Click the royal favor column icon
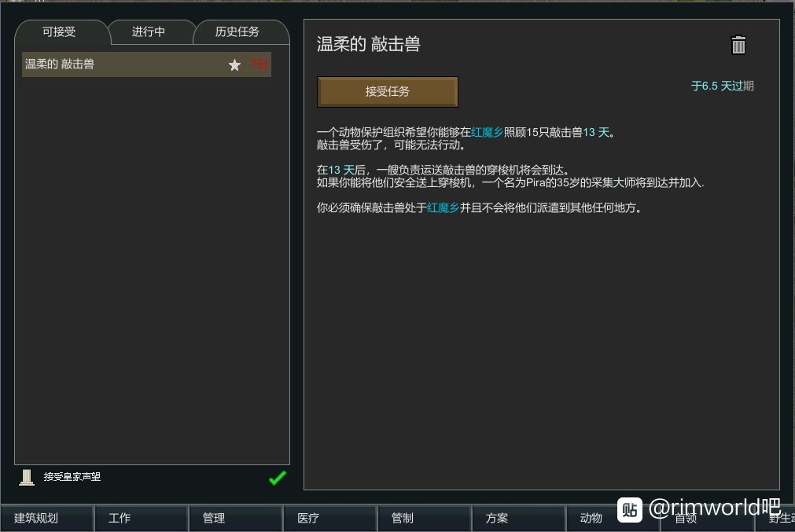This screenshot has height=532, width=795. [x=27, y=477]
